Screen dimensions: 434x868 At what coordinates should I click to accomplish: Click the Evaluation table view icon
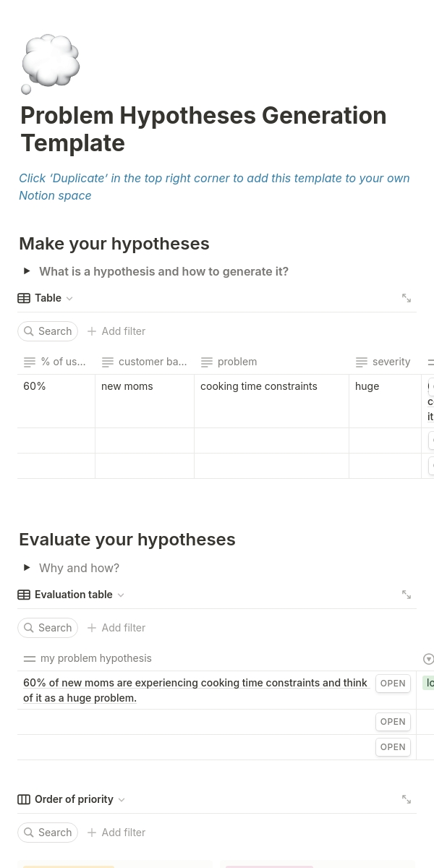[x=24, y=595]
